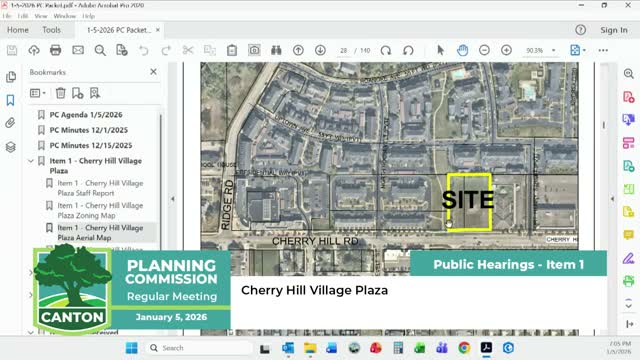Rotate page counterclockwise icon

pyautogui.click(x=408, y=50)
